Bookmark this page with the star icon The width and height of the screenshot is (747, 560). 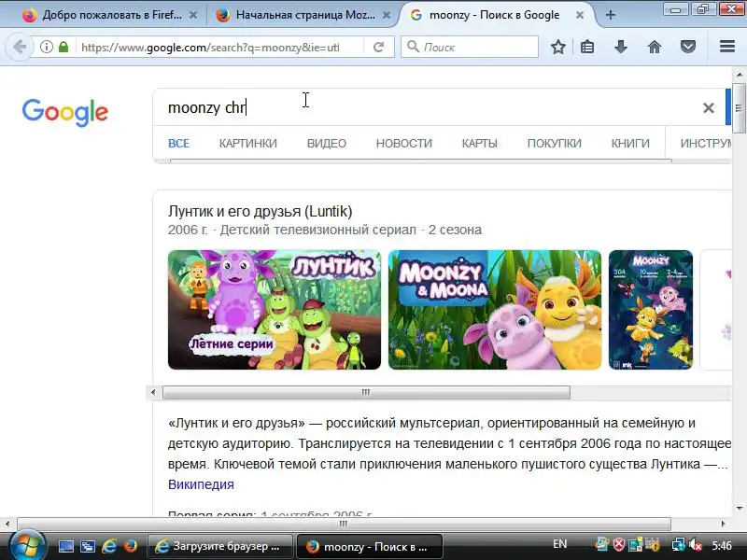[x=558, y=47]
